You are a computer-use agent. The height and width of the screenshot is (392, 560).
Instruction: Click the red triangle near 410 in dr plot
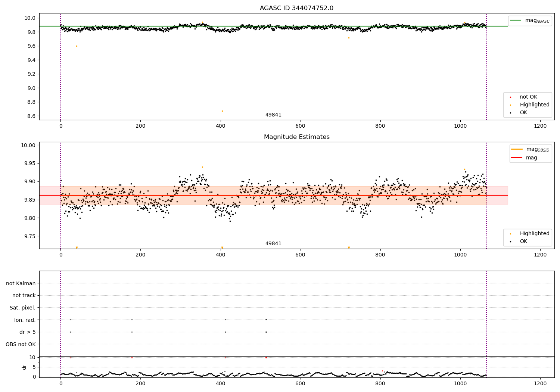click(x=225, y=357)
